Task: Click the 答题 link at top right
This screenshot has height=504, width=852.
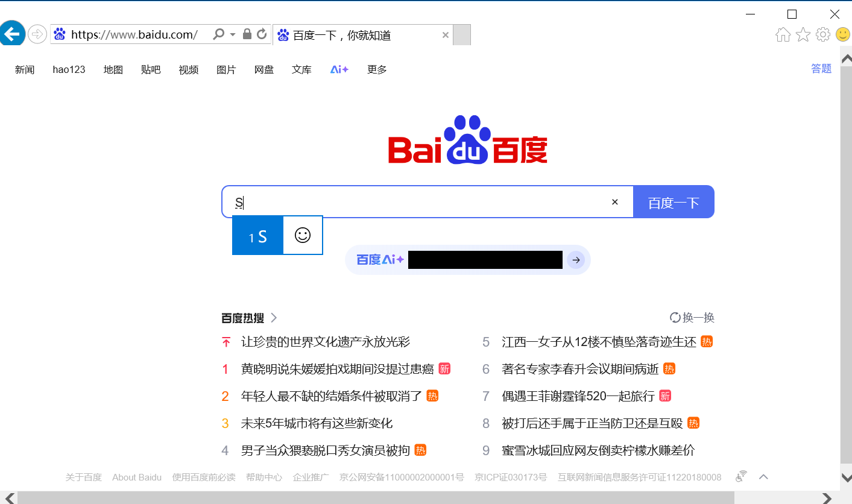Action: point(821,69)
